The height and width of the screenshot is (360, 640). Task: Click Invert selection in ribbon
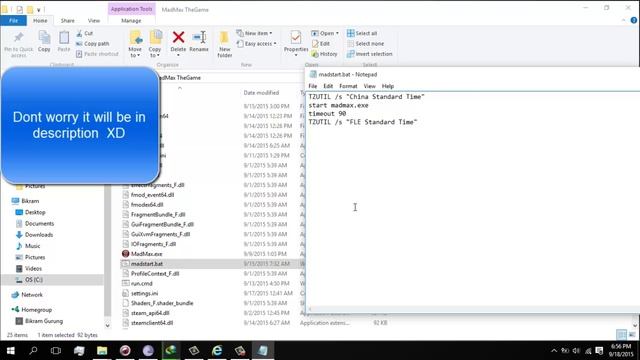[369, 54]
